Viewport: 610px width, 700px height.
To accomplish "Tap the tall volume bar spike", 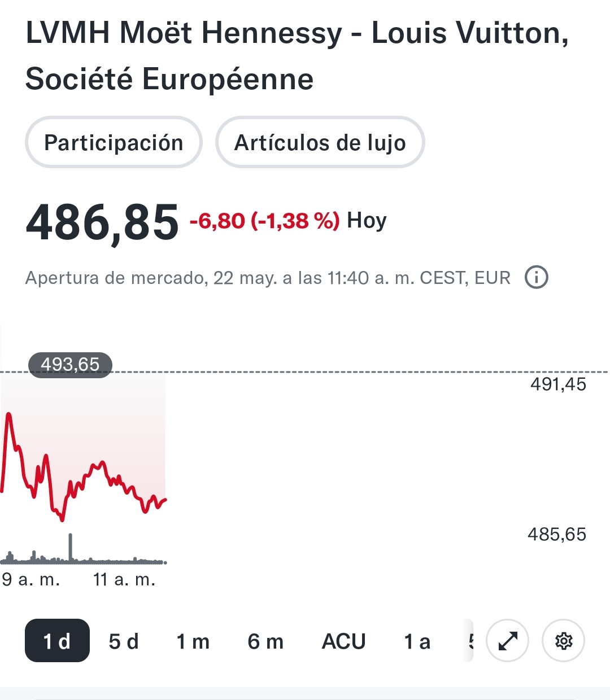I will [x=70, y=546].
